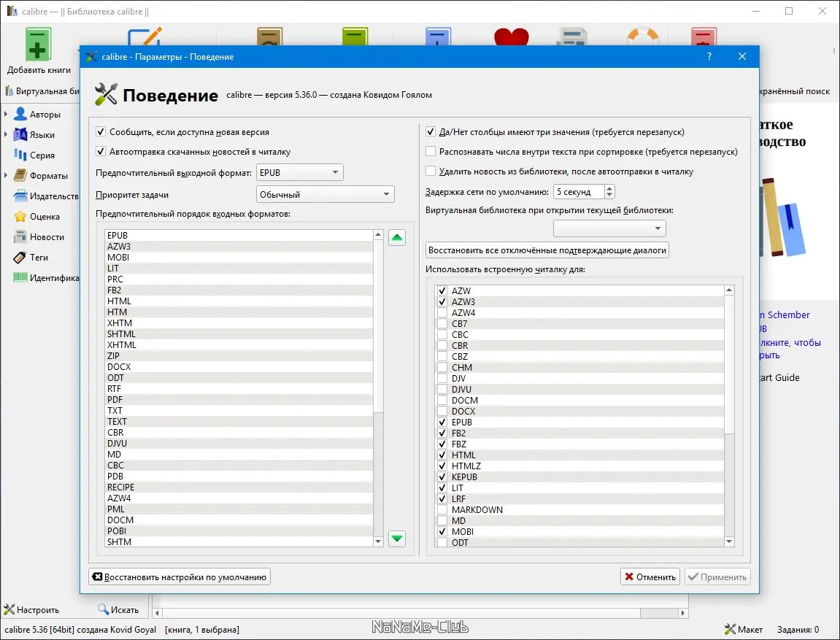Screen dimensions: 840x640
Task: Expand the Formats tree node
Action: pyautogui.click(x=6, y=175)
